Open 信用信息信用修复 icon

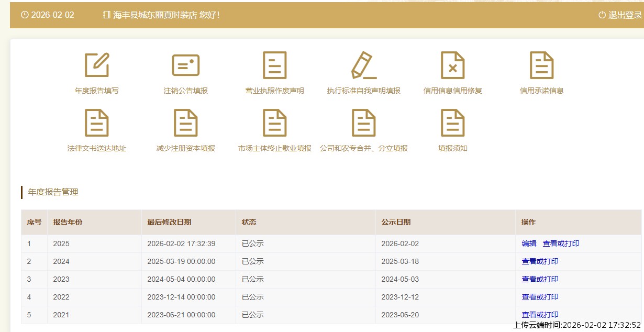453,65
